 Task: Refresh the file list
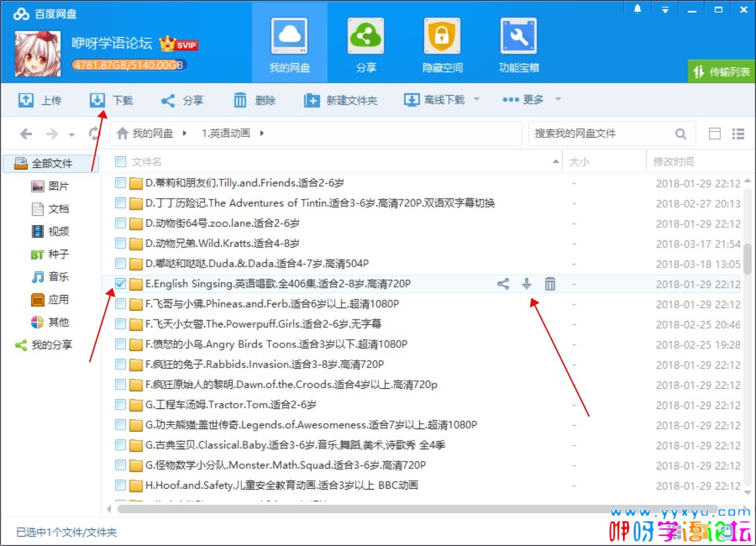click(x=94, y=134)
